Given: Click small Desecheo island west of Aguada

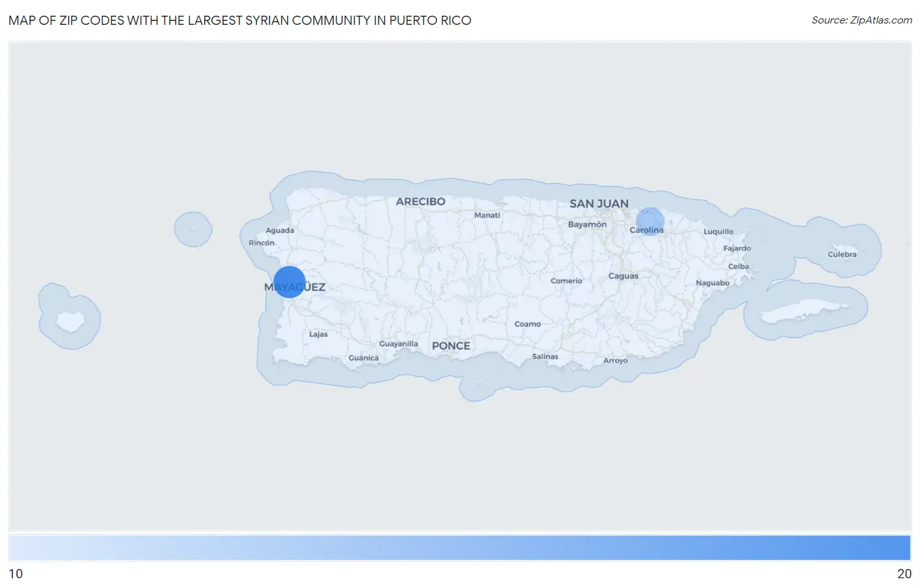Looking at the screenshot, I should click(x=192, y=229).
